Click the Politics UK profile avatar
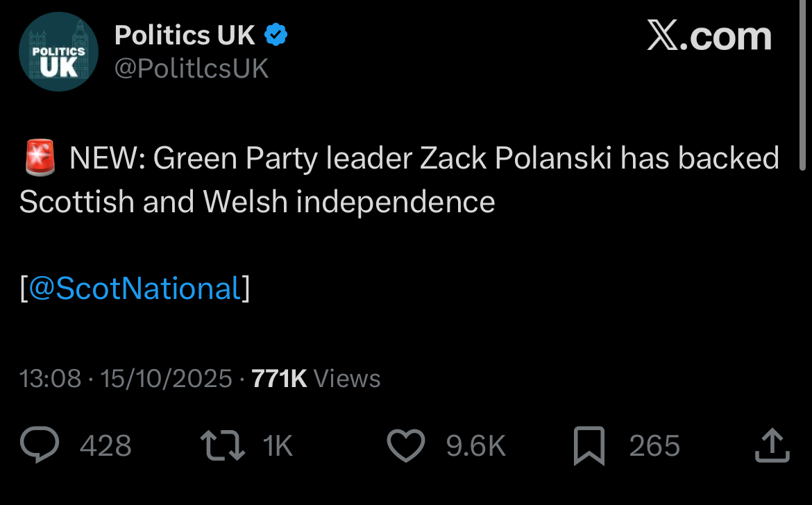The height and width of the screenshot is (505, 812). pos(58,51)
